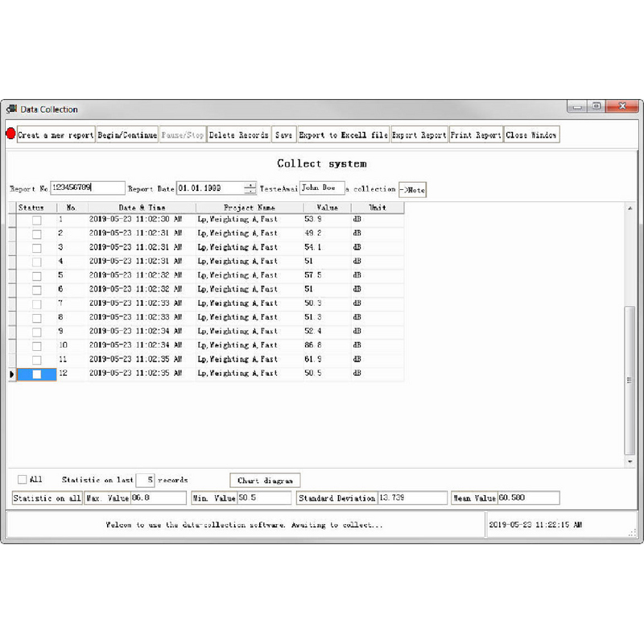Select the value cell 53.9
The height and width of the screenshot is (644, 644).
click(328, 219)
